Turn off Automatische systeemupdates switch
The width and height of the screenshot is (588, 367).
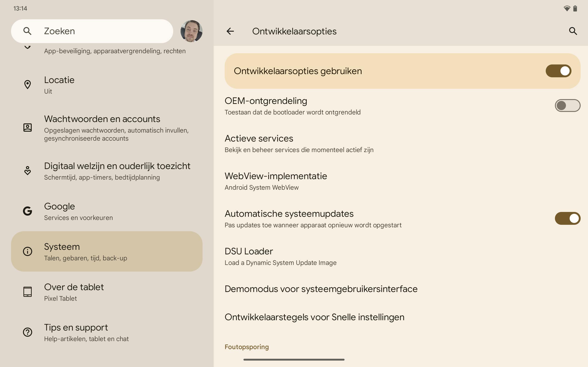coord(567,218)
